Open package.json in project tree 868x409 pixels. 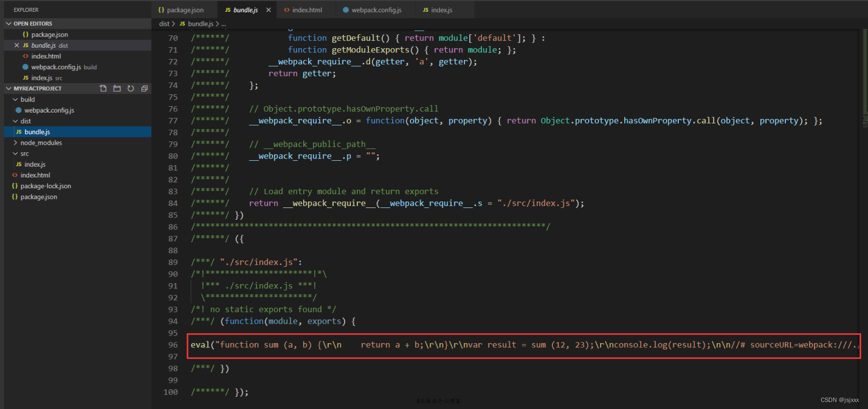click(78, 197)
